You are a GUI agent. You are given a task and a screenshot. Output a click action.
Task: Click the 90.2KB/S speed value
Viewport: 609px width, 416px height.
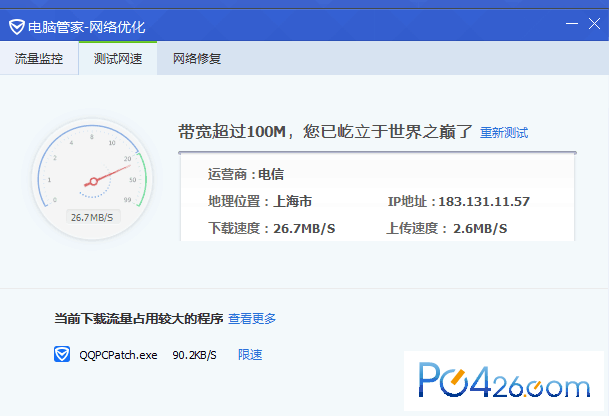[194, 355]
